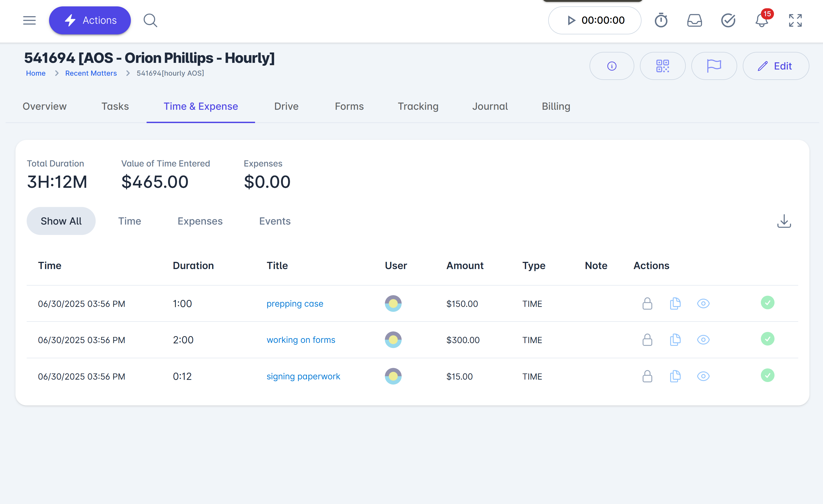The width and height of the screenshot is (823, 504).
Task: Toggle green check on signing paperwork row
Action: click(x=767, y=376)
